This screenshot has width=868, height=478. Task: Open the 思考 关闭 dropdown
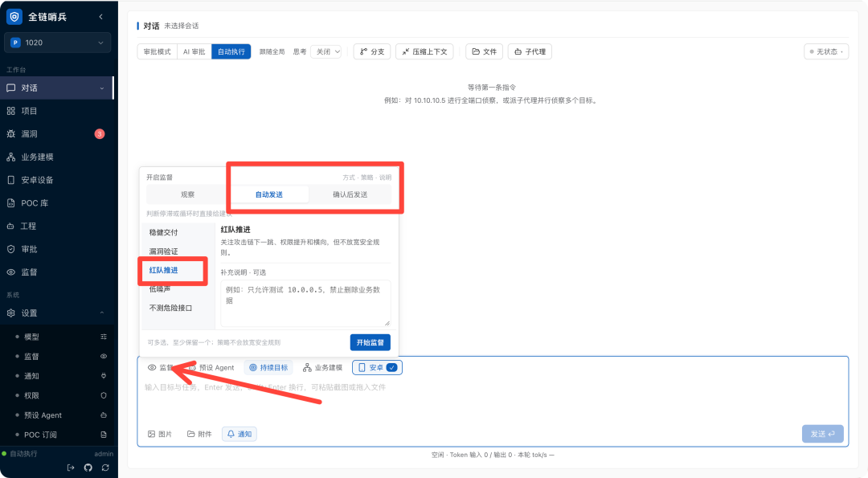click(x=326, y=51)
